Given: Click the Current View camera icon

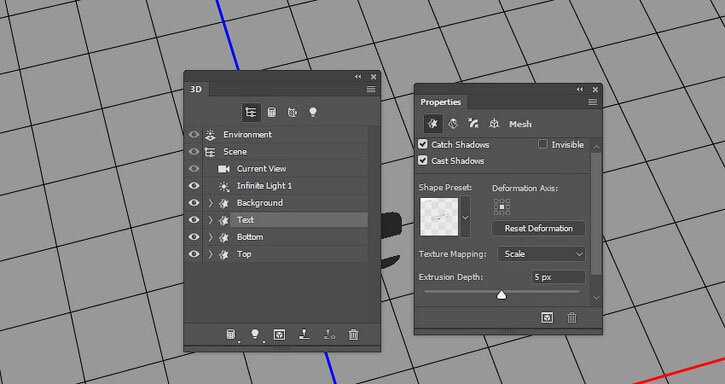Looking at the screenshot, I should 224,169.
